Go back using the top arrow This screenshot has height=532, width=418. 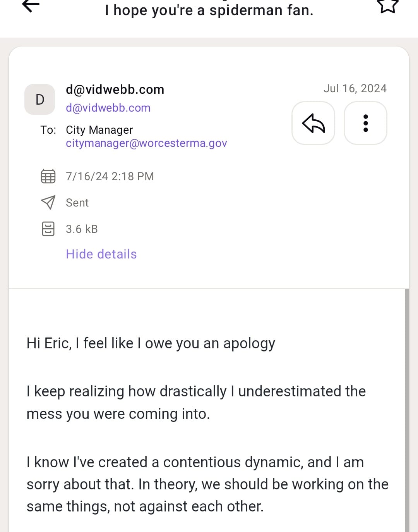pyautogui.click(x=31, y=5)
